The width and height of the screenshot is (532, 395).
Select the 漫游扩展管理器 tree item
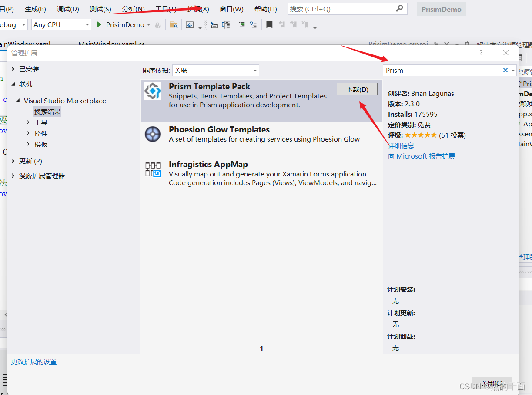[x=42, y=176]
